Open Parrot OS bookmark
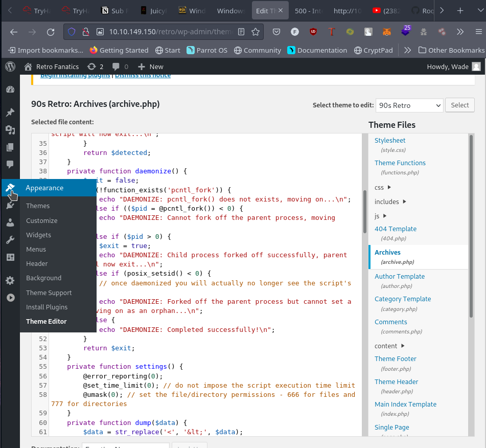This screenshot has height=448, width=486. (x=207, y=50)
